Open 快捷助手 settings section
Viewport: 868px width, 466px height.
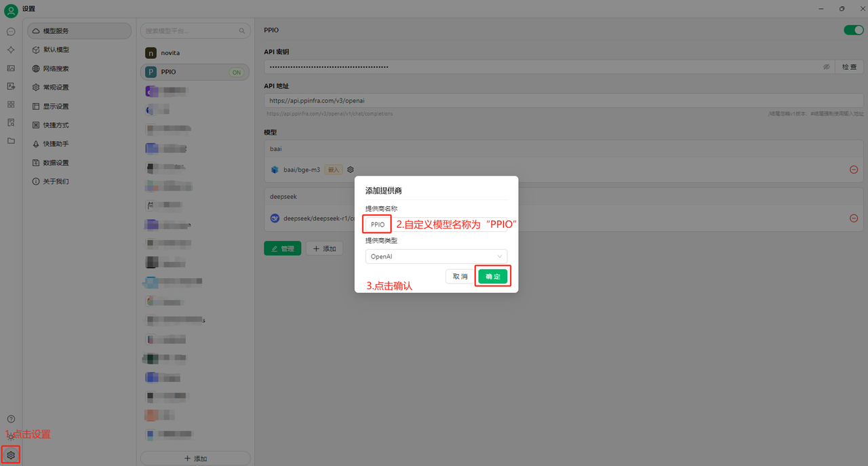click(79, 144)
